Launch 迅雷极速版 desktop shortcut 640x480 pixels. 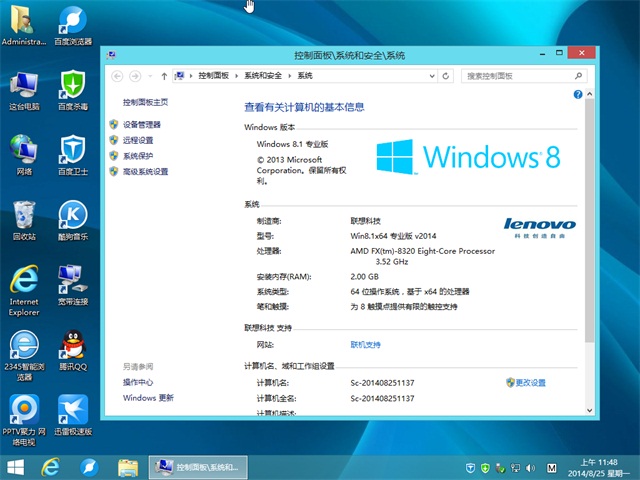[73, 414]
